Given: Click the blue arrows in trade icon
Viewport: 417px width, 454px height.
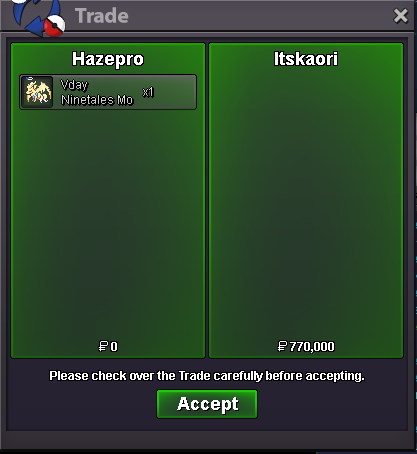Looking at the screenshot, I should coord(32,17).
